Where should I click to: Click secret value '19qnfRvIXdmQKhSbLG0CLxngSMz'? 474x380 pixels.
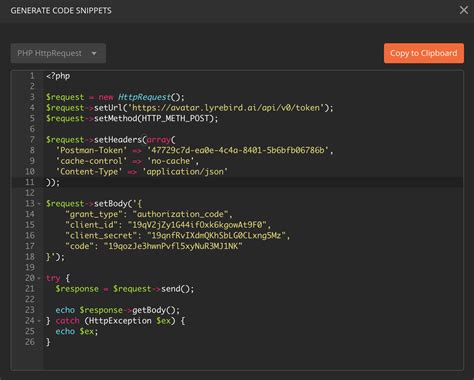(216, 236)
